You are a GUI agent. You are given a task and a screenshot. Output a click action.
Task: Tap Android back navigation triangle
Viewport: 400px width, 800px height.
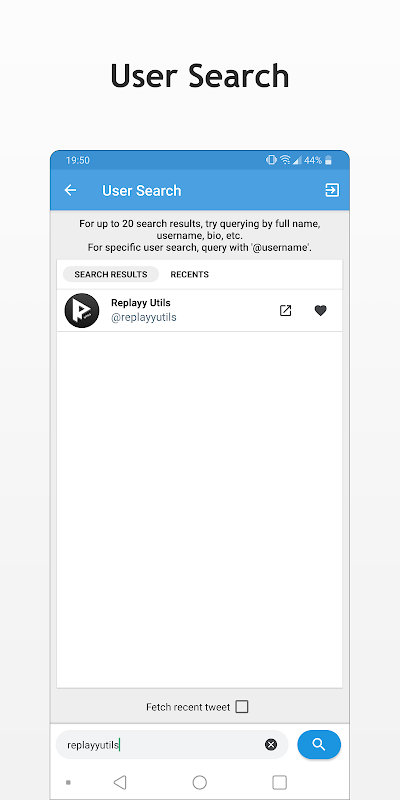point(120,782)
